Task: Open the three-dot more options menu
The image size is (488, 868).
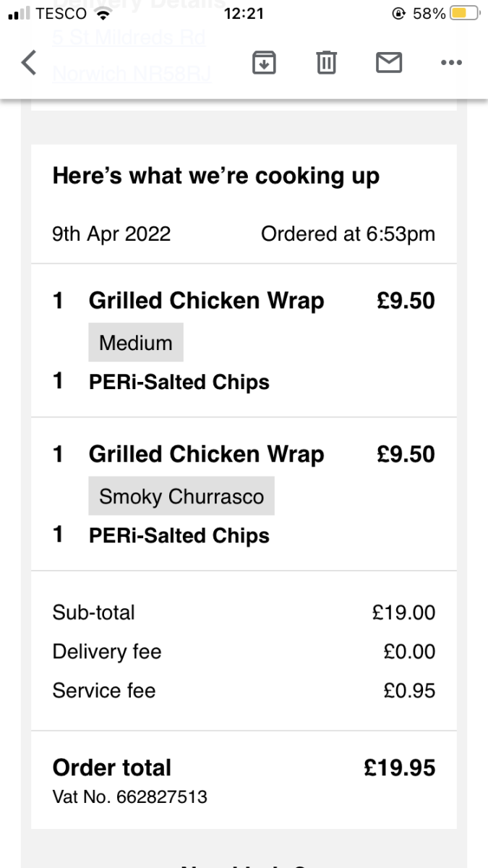Action: (450, 63)
